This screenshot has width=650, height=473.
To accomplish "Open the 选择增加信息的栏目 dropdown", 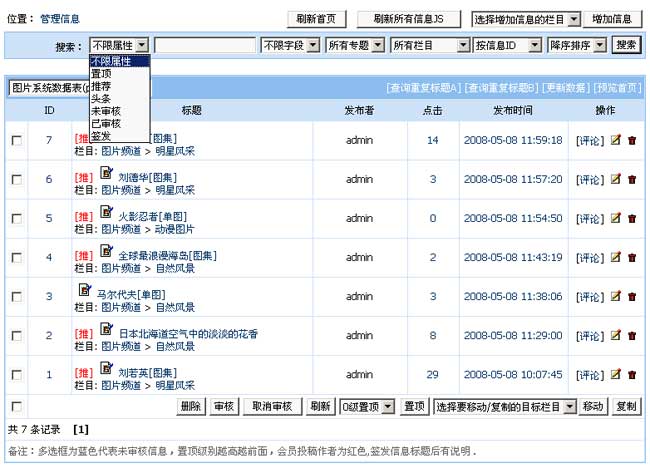I will click(525, 19).
